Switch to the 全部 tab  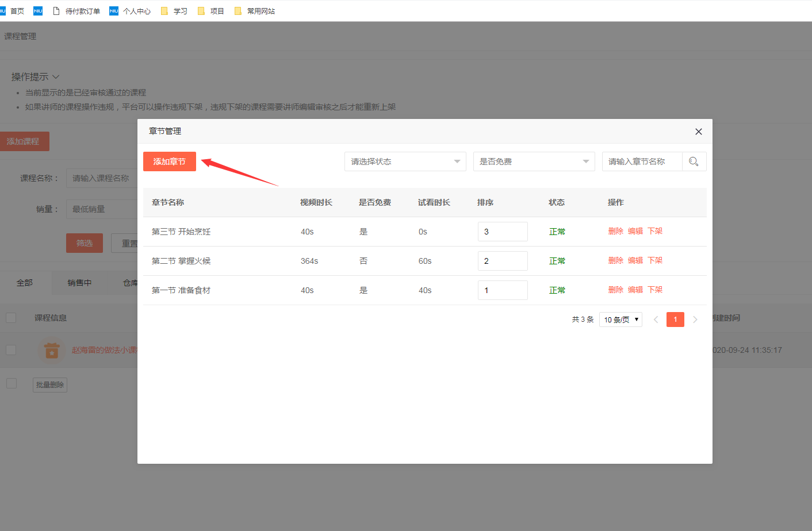tap(25, 283)
